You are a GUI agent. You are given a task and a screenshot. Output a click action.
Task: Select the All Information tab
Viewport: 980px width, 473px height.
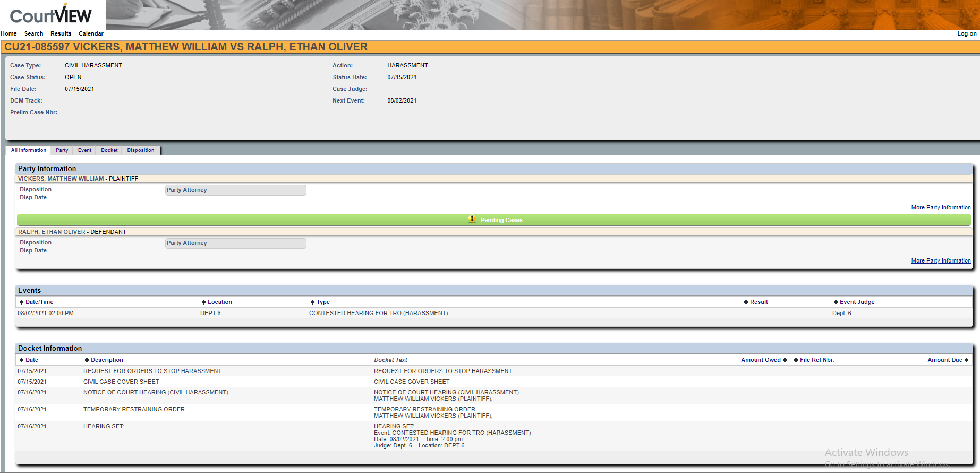pyautogui.click(x=29, y=150)
